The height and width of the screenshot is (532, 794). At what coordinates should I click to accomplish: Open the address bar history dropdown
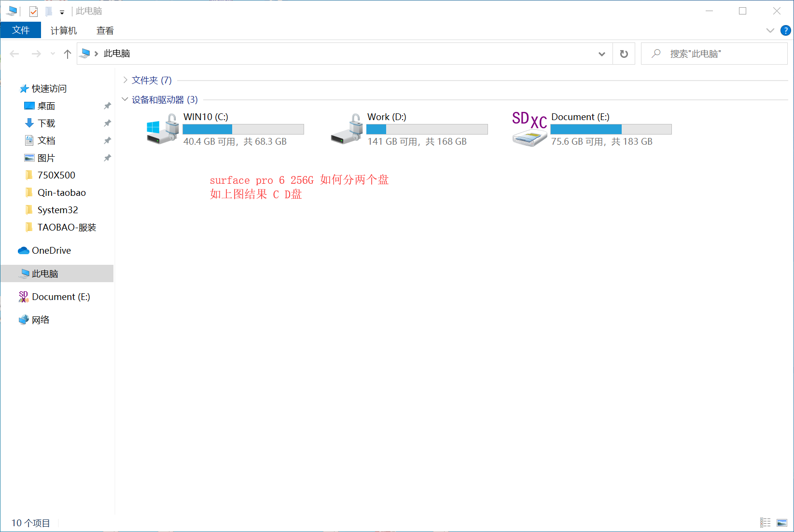[x=601, y=54]
